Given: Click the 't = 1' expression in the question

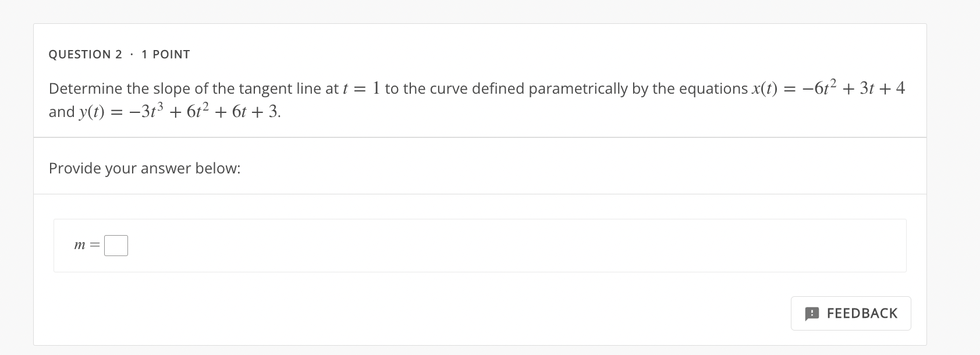Looking at the screenshot, I should pyautogui.click(x=361, y=88).
